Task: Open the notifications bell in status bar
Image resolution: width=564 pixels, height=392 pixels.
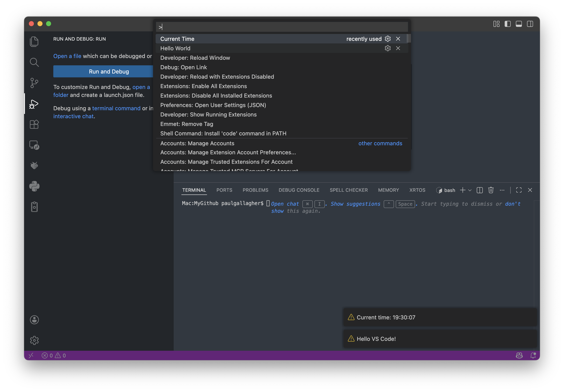Action: [533, 355]
